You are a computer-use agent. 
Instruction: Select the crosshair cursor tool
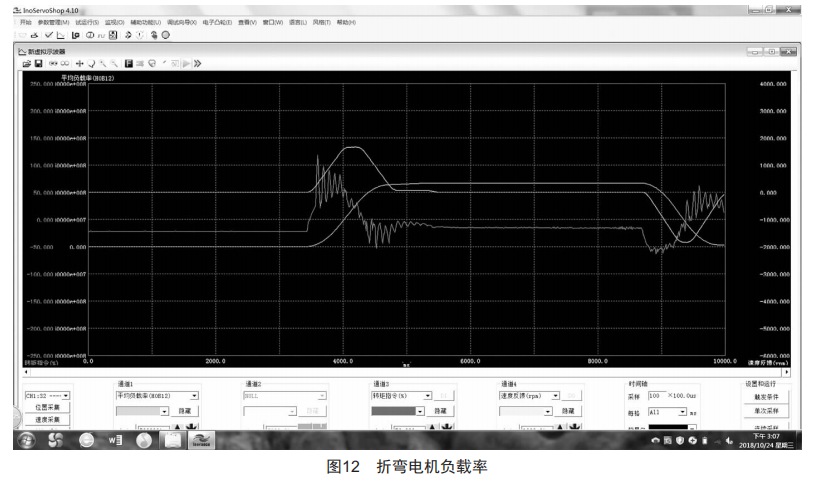click(80, 63)
